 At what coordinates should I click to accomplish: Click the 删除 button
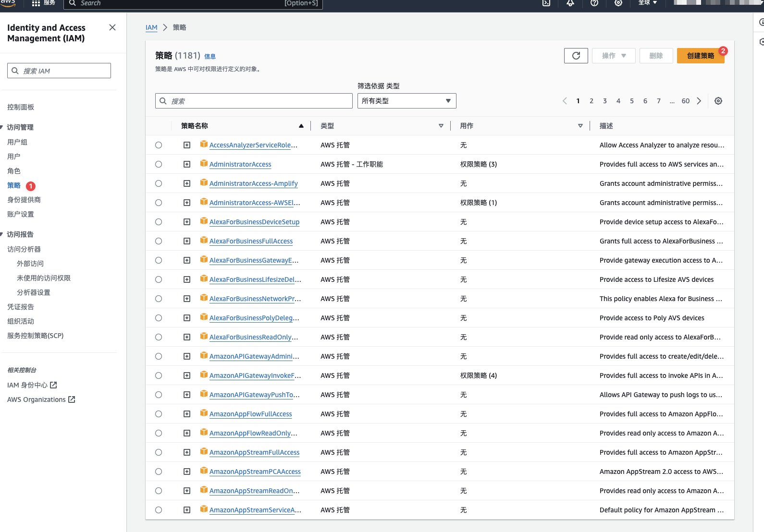656,56
